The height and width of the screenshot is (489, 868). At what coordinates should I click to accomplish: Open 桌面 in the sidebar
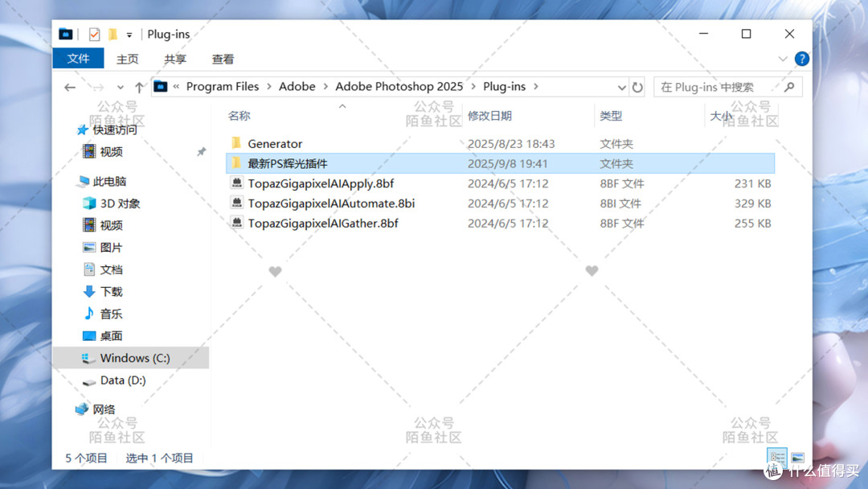point(111,336)
